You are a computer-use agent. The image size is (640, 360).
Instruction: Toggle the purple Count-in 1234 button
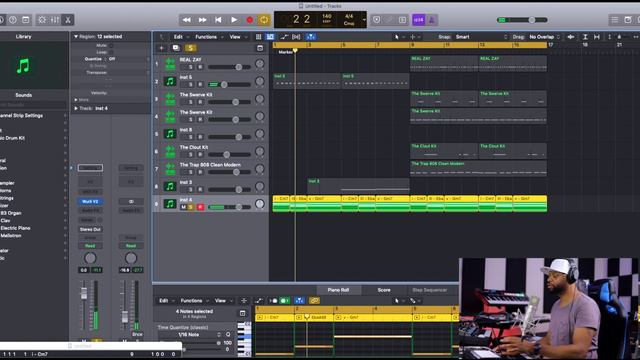point(418,20)
